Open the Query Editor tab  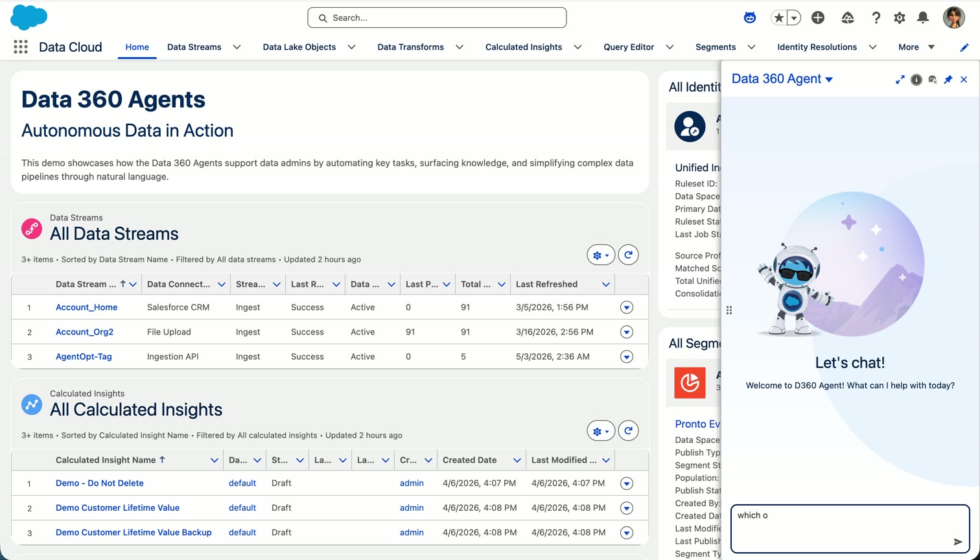(629, 47)
